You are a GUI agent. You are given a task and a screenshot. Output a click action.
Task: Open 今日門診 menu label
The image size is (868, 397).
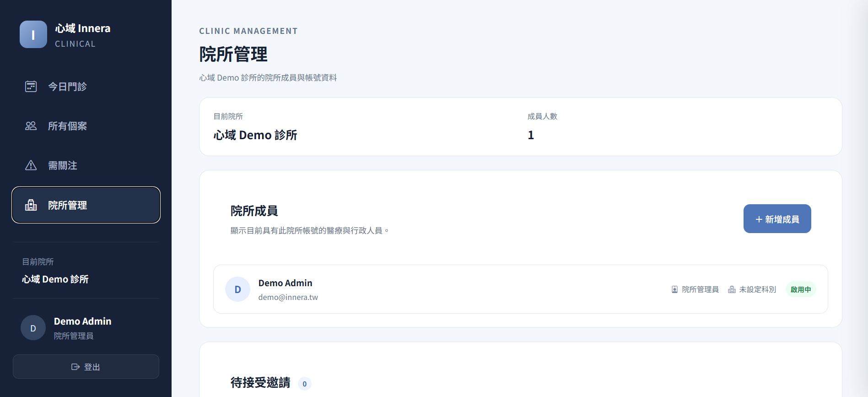(68, 87)
